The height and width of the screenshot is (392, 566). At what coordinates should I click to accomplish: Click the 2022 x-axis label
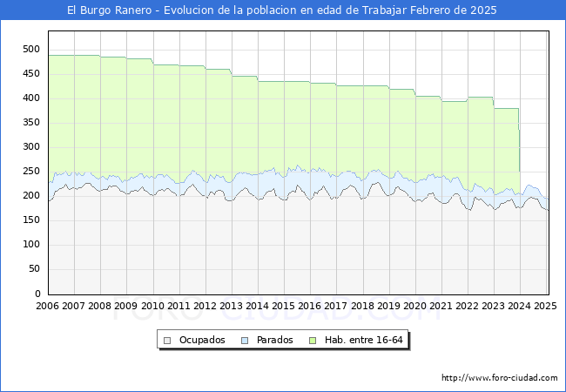(x=467, y=306)
